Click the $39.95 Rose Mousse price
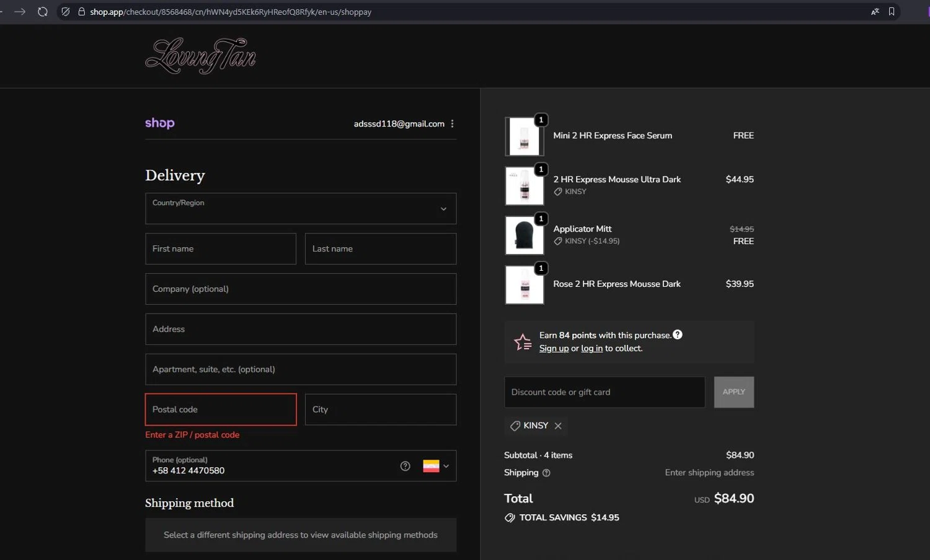This screenshot has height=560, width=930. pyautogui.click(x=740, y=284)
